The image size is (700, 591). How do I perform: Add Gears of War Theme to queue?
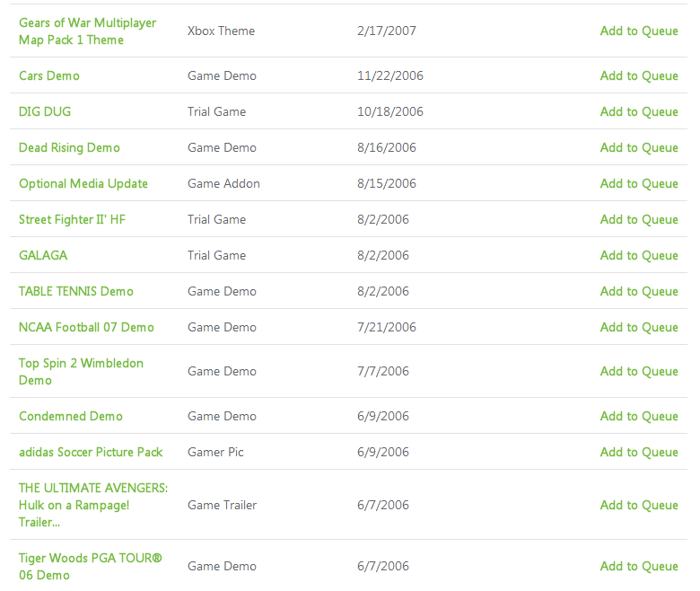click(x=639, y=31)
